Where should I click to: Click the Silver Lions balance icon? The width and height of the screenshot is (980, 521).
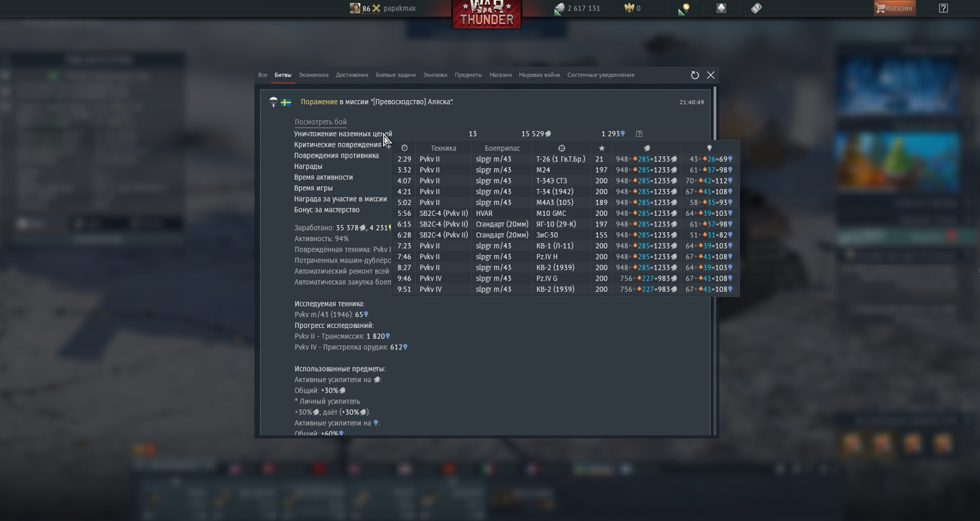[x=560, y=8]
